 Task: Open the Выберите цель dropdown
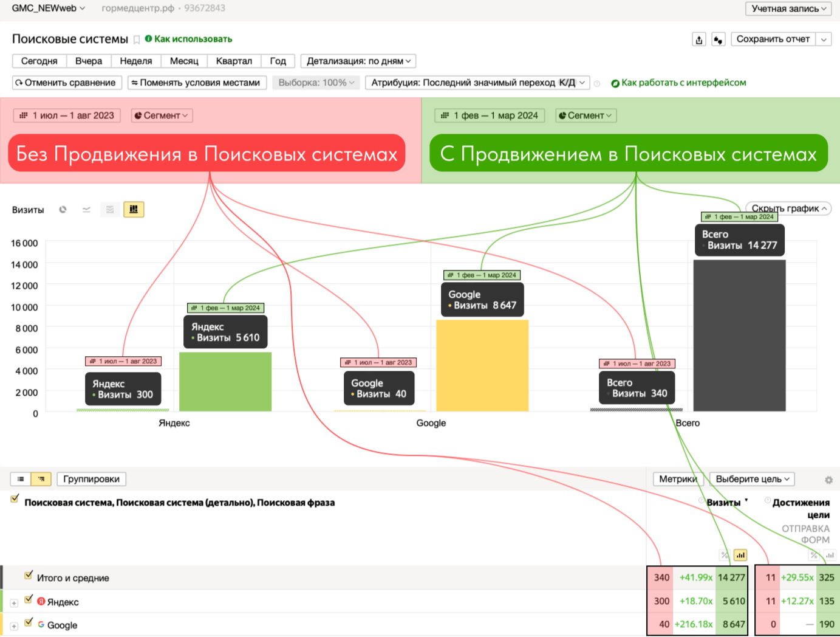[x=752, y=479]
